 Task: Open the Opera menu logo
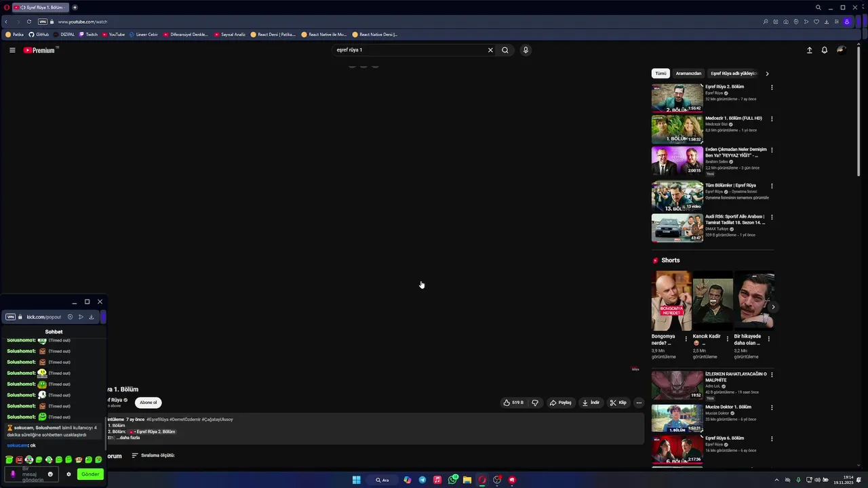7,7
